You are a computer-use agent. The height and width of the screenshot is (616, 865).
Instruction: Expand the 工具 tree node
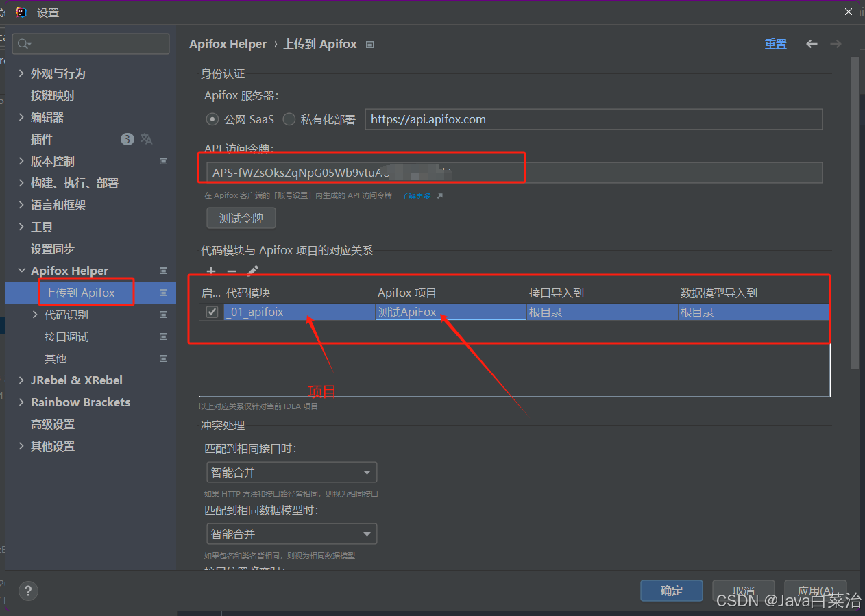pyautogui.click(x=21, y=227)
